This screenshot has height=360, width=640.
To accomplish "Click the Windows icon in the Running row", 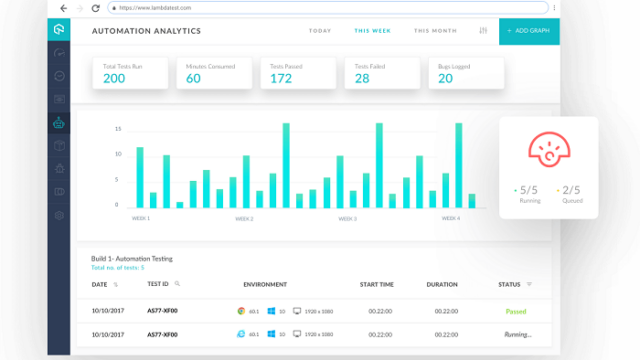I will pyautogui.click(x=271, y=334).
